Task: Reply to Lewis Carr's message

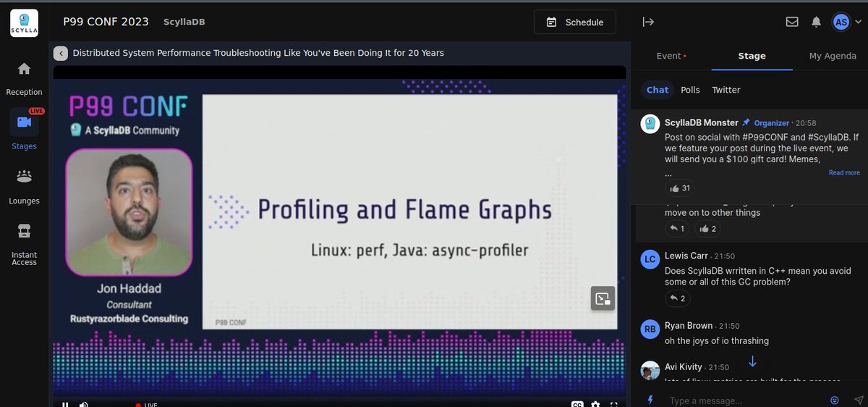Action: click(678, 298)
